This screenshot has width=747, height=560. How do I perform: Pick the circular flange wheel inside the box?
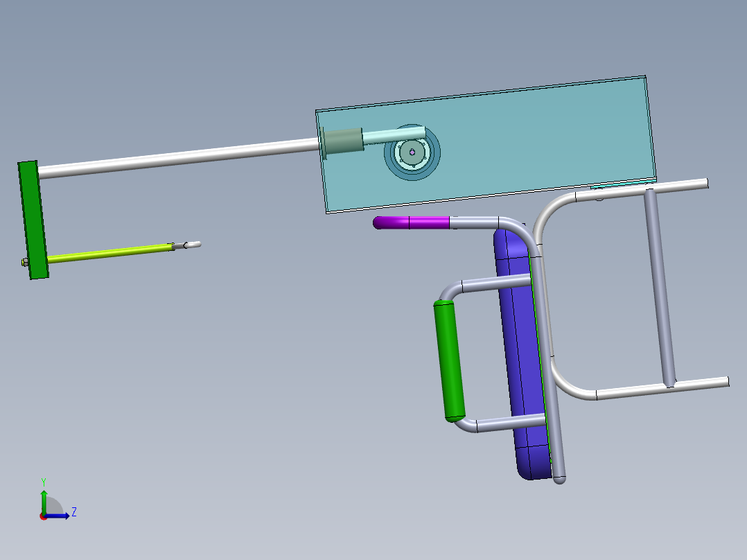coord(412,152)
